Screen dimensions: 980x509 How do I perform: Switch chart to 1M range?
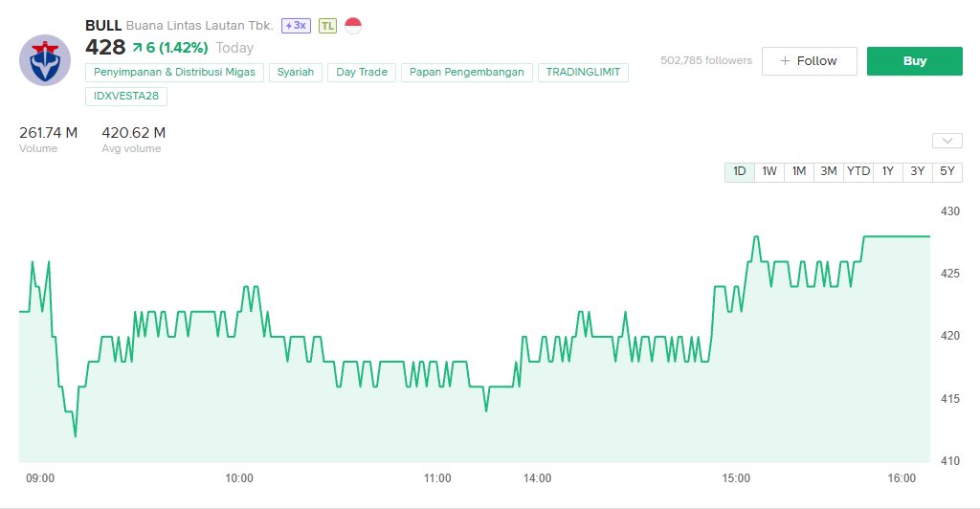coord(799,171)
